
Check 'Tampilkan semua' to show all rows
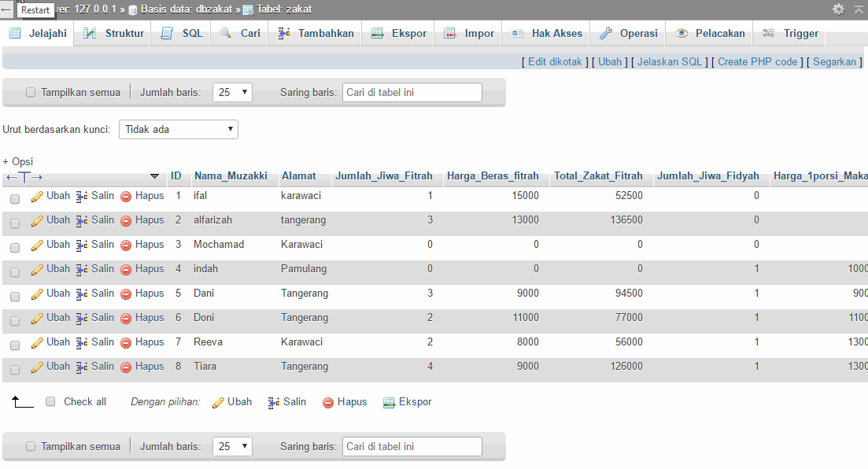30,91
